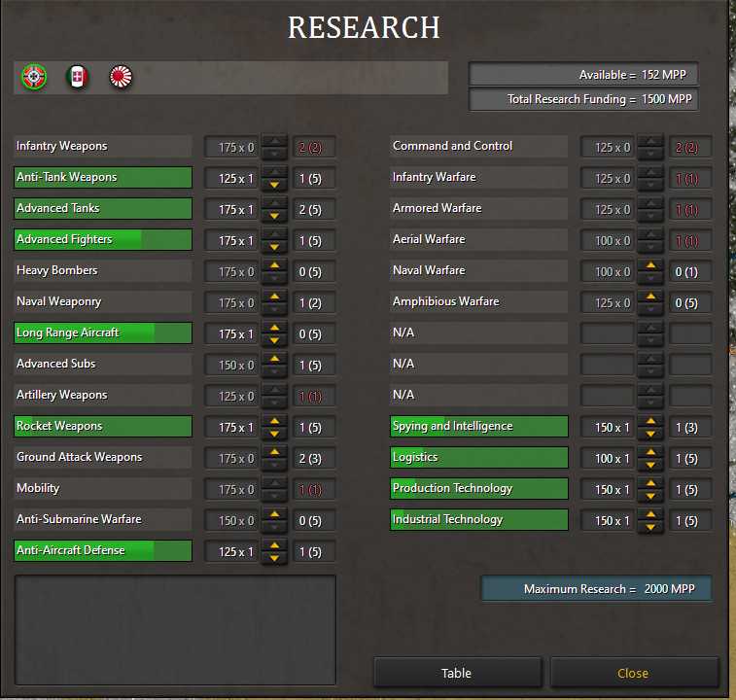Select the Artillery Weapons research label

click(103, 395)
